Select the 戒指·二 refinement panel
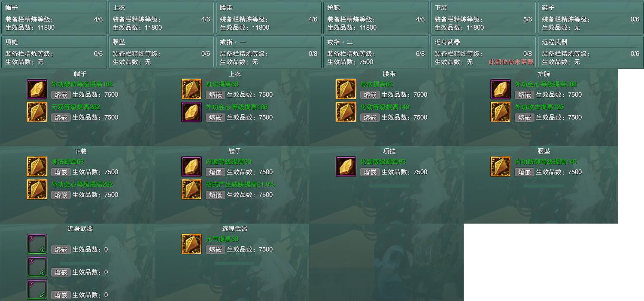 (x=376, y=52)
